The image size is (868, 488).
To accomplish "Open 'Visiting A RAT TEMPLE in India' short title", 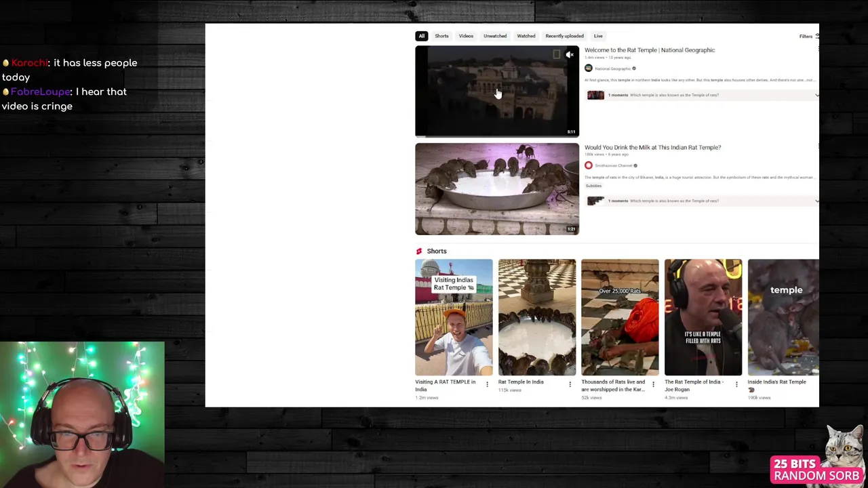I will [446, 385].
